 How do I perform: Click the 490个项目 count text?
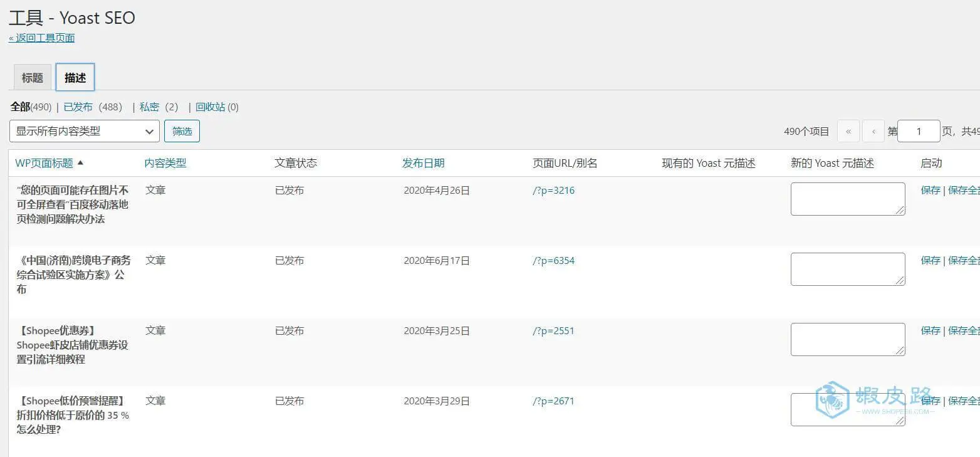[806, 132]
